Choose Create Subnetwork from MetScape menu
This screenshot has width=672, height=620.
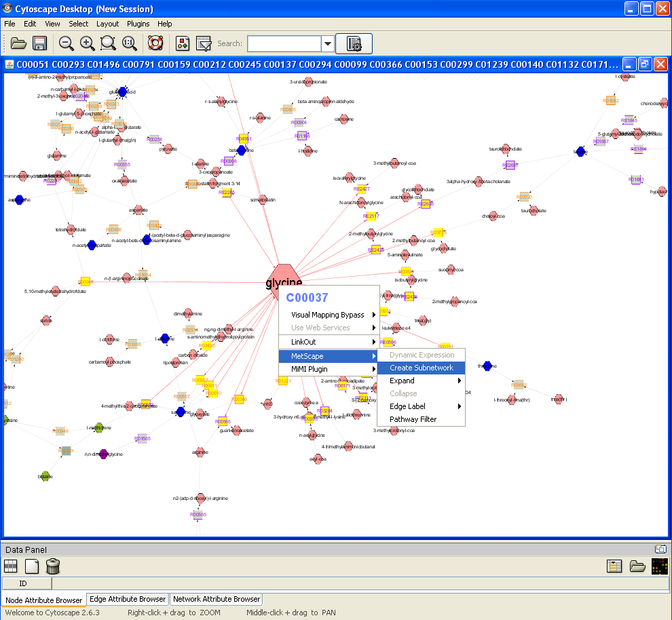421,368
